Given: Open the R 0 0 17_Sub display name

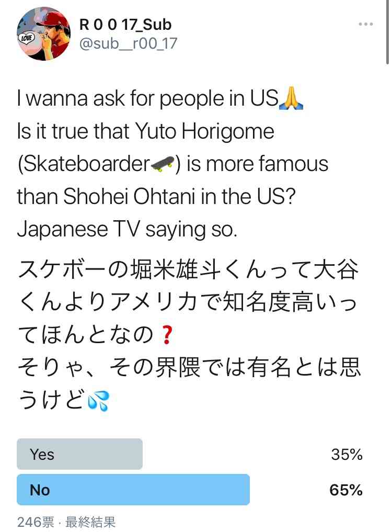Looking at the screenshot, I should tap(125, 25).
